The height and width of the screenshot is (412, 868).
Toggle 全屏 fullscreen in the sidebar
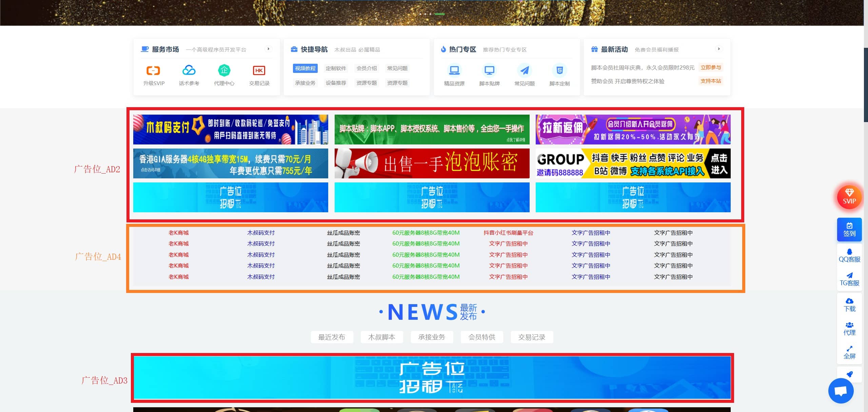849,353
